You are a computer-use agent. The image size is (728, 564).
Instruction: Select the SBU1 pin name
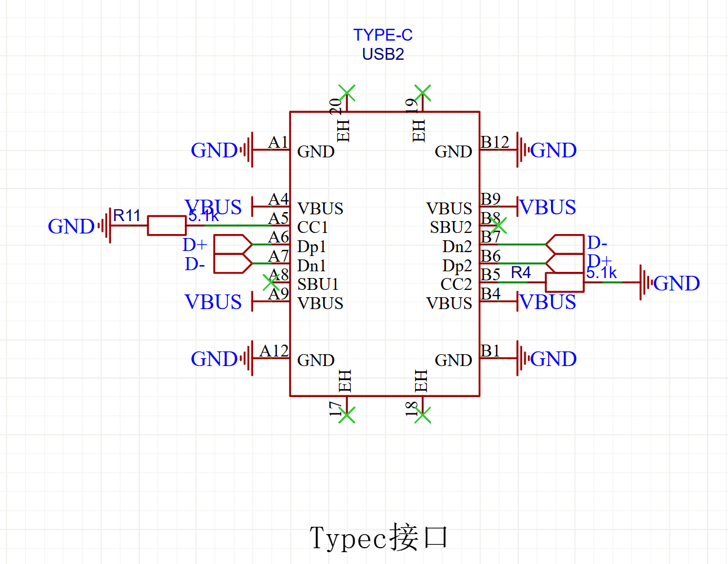click(x=318, y=284)
